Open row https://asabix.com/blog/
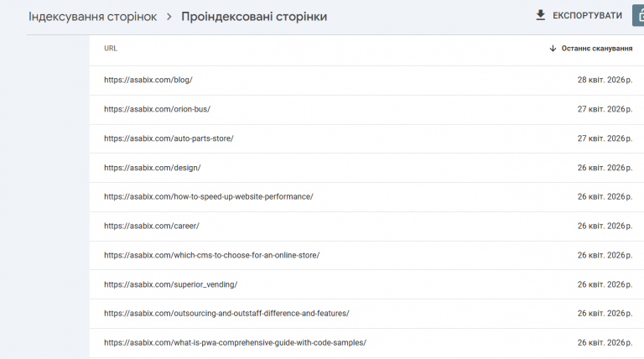The width and height of the screenshot is (644, 359). [366, 81]
